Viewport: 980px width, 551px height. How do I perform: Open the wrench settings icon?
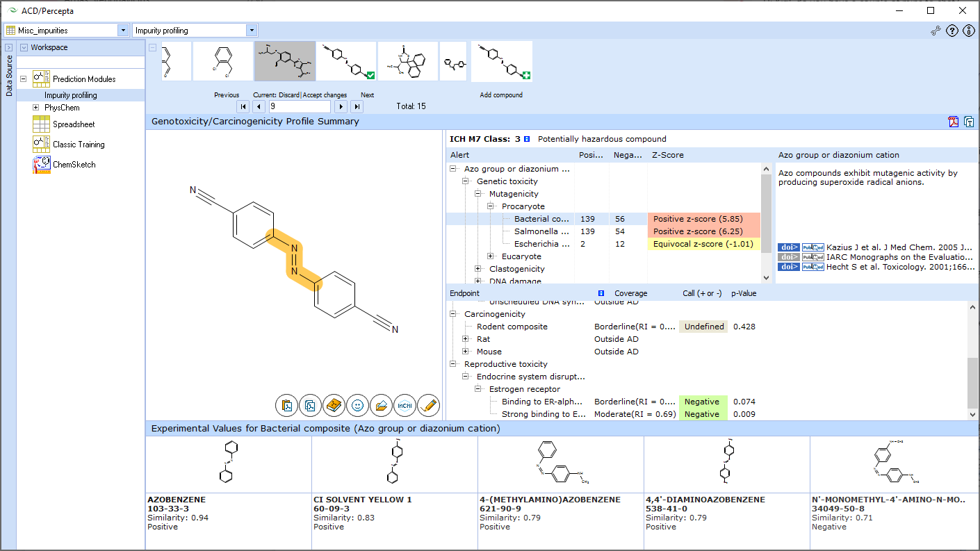click(x=936, y=31)
